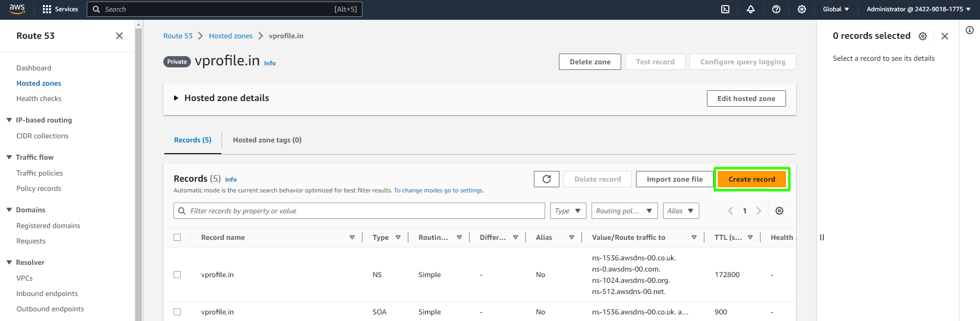
Task: Open Traffic policies in the sidebar
Action: (x=39, y=173)
